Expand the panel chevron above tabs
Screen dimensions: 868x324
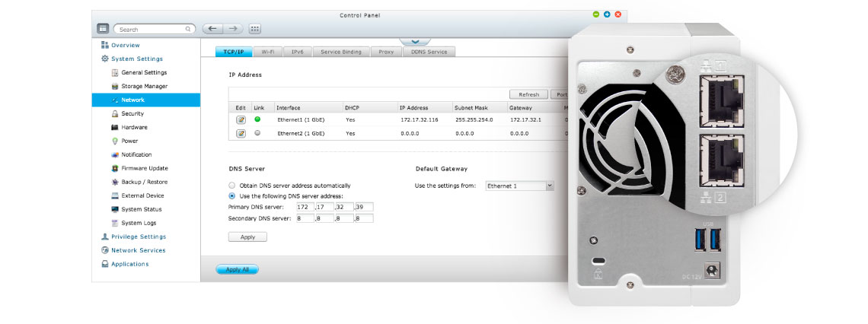tap(415, 42)
